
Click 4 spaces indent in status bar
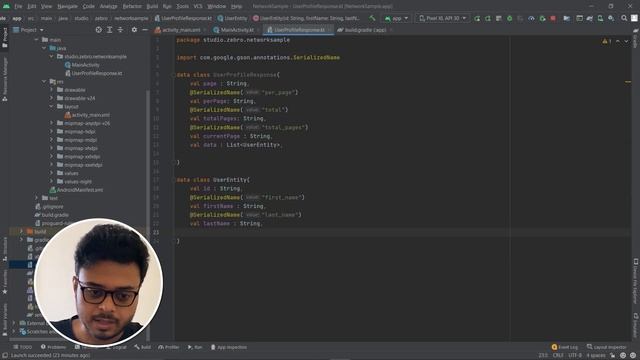click(596, 356)
